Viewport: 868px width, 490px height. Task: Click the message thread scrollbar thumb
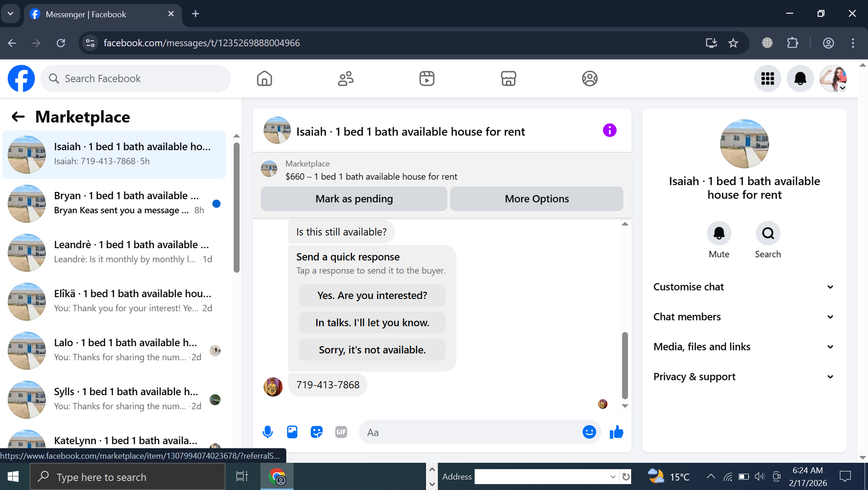point(625,365)
